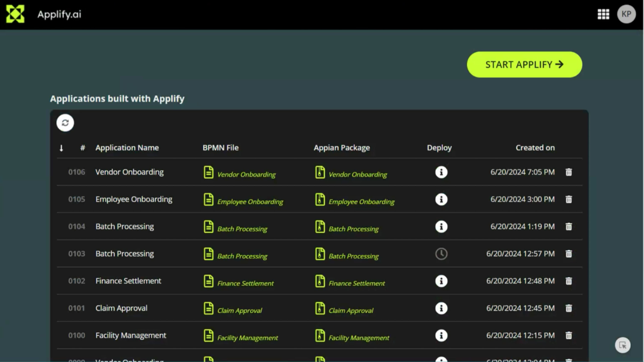Image resolution: width=644 pixels, height=362 pixels.
Task: Open the Finance Settlement Appian package link
Action: tap(357, 283)
